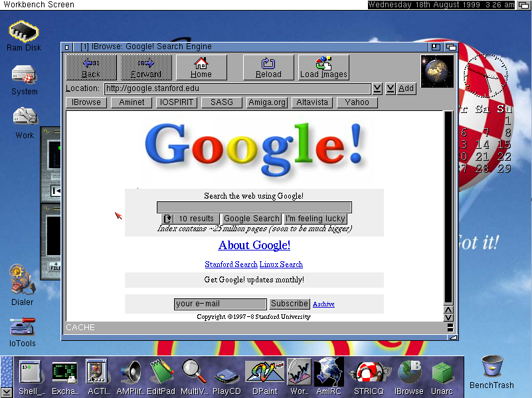Click the Home toolbar button
Viewport: 532px width, 398px height.
pyautogui.click(x=201, y=68)
